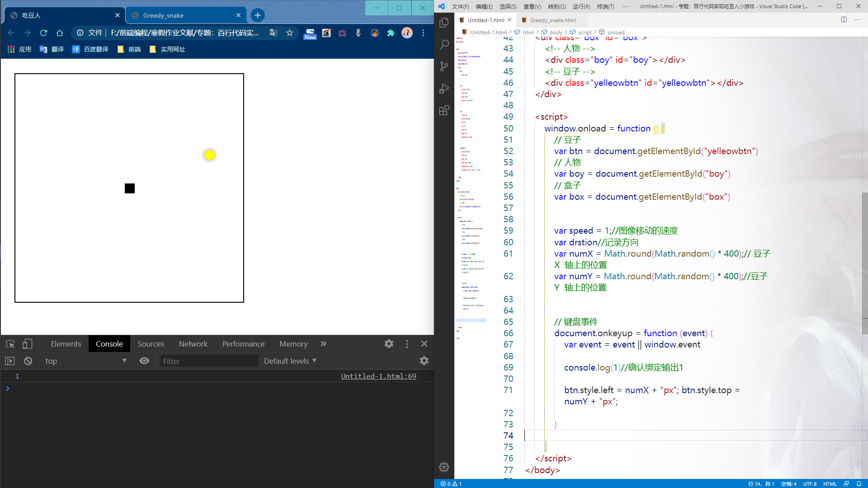Open Source Control in activity bar
This screenshot has width=868, height=488.
pos(444,66)
